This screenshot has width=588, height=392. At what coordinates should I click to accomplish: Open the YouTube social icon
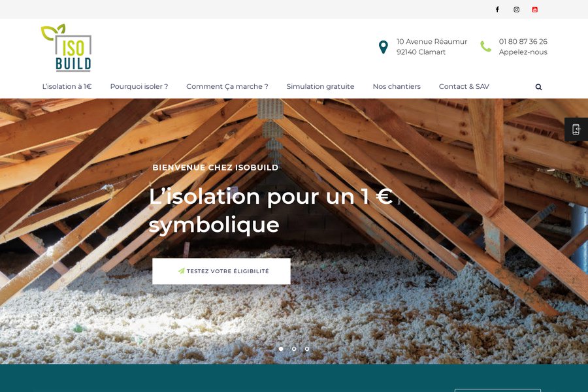click(534, 9)
